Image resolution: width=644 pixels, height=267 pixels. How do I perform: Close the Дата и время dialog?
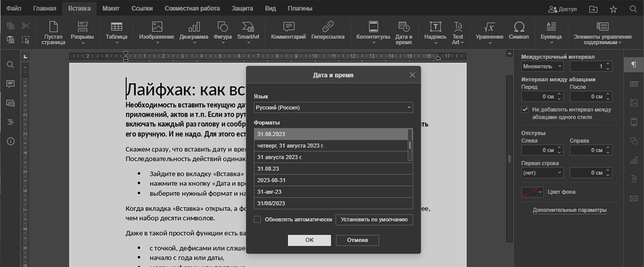click(413, 75)
